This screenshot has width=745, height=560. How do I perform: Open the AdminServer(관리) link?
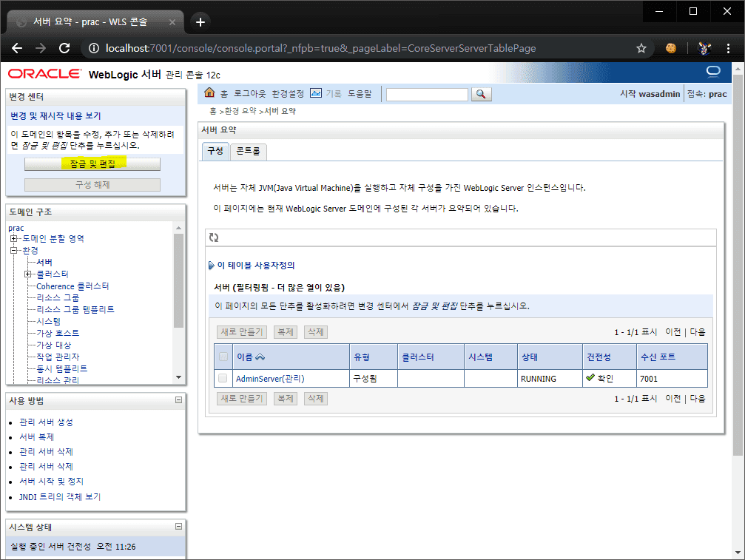pos(270,379)
